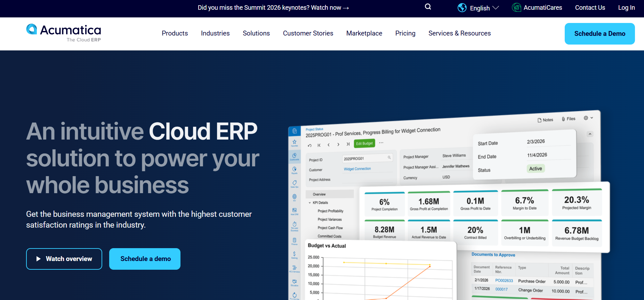This screenshot has width=644, height=300.
Task: Open Reports icon in preview sidebar
Action: point(295,170)
